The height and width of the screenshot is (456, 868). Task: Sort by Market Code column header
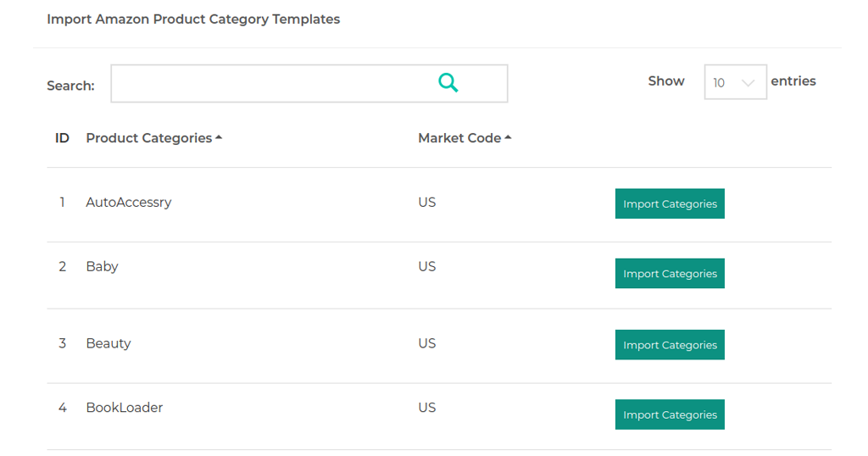(459, 138)
